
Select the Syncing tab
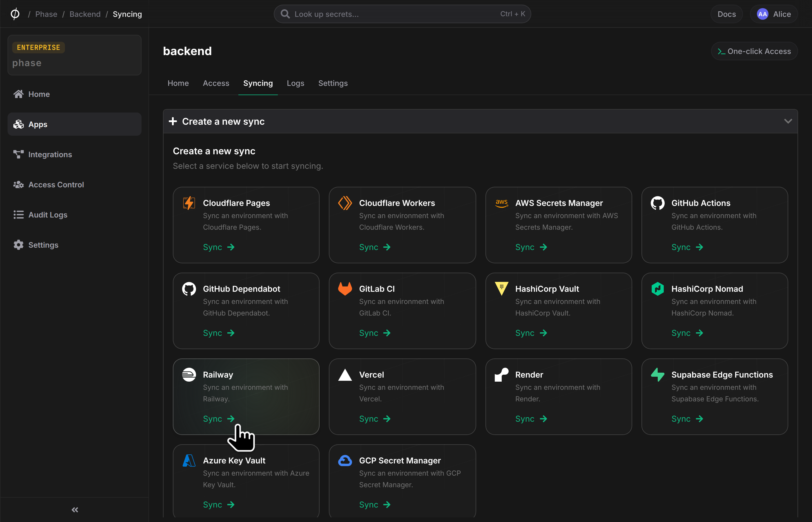(258, 83)
